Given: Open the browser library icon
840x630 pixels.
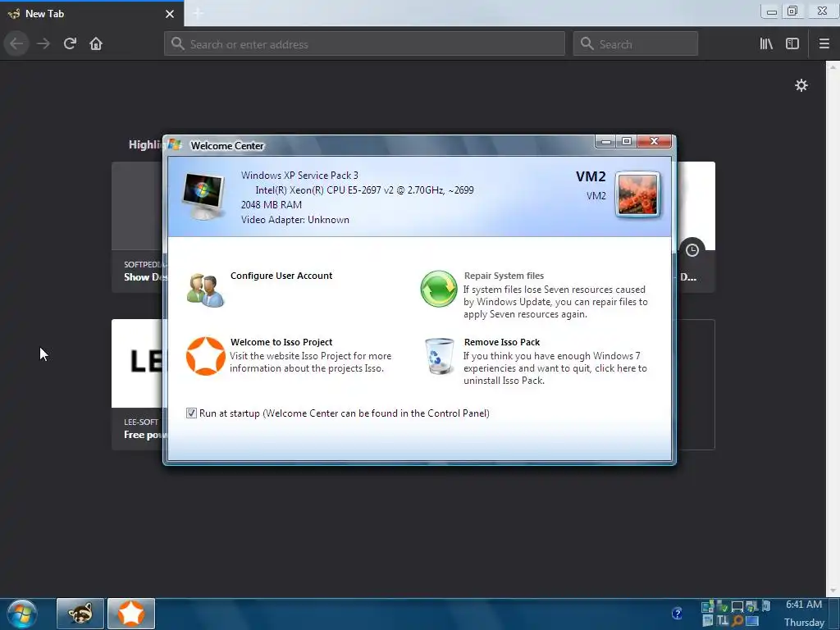Looking at the screenshot, I should [x=766, y=43].
